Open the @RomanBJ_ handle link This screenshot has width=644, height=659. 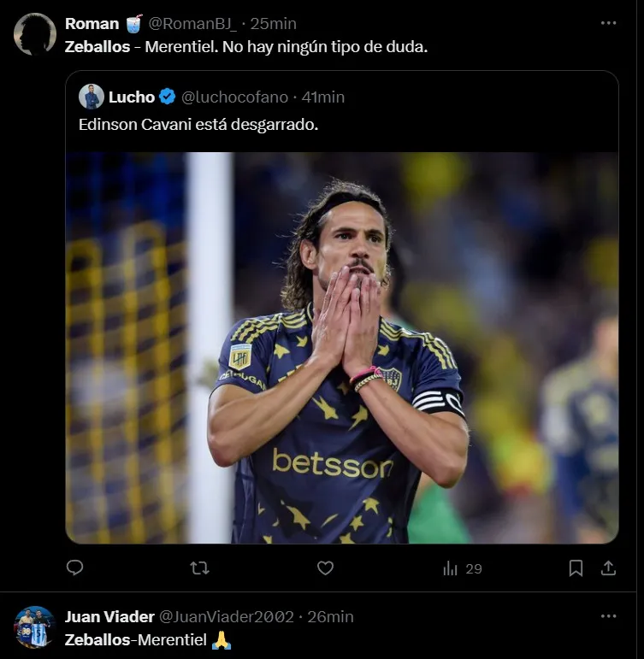click(193, 23)
